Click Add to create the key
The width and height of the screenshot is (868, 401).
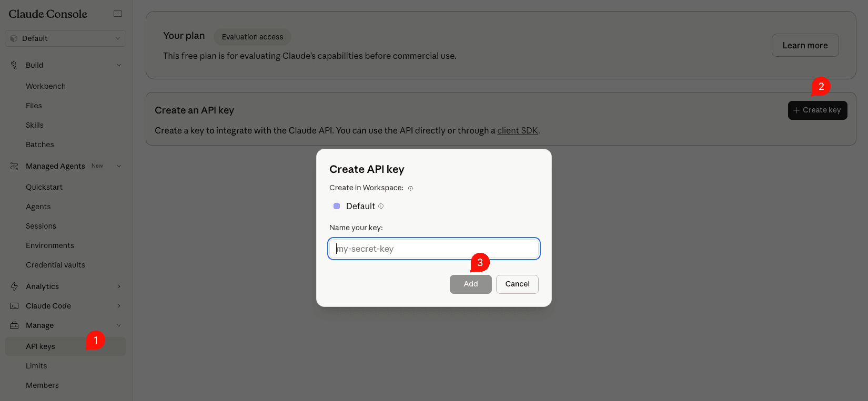coord(471,284)
